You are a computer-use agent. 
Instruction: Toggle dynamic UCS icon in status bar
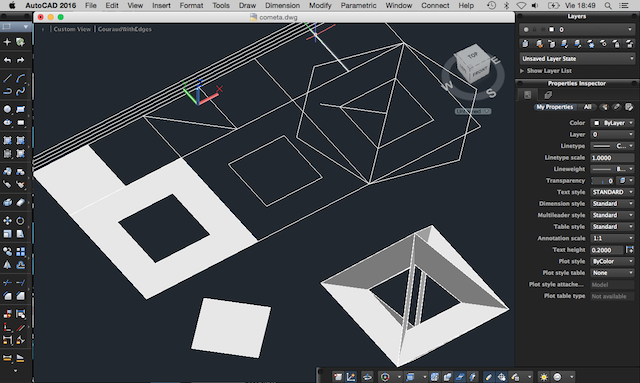[x=351, y=377]
